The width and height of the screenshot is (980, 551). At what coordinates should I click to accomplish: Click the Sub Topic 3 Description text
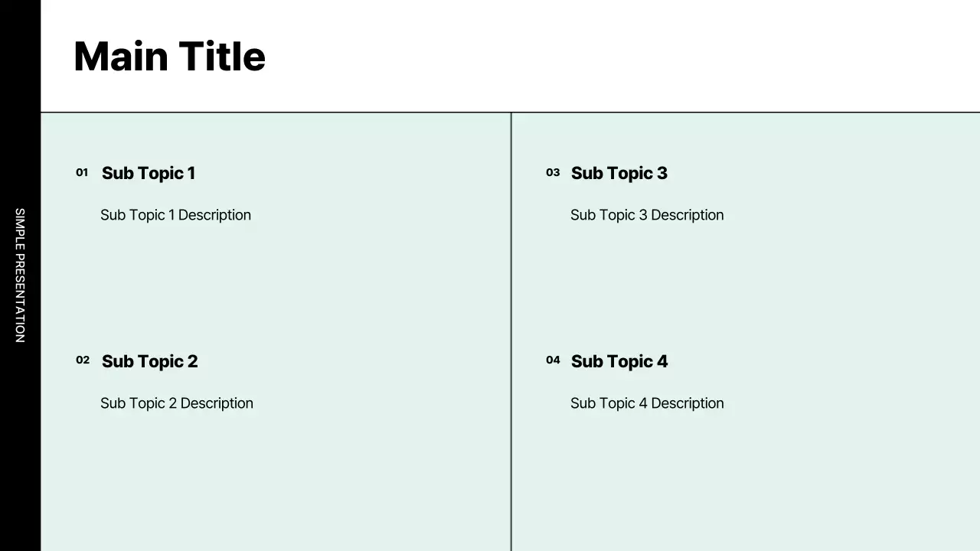(x=647, y=215)
